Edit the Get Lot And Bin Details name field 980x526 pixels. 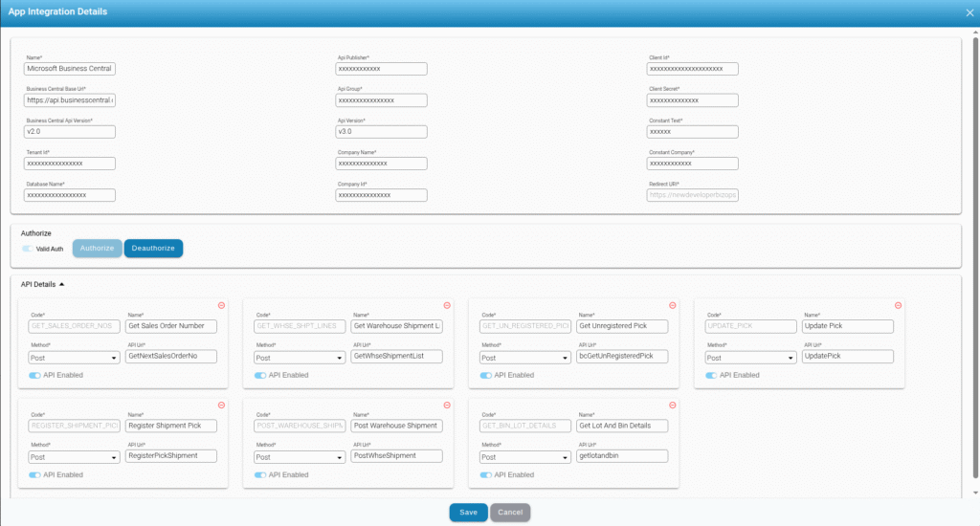click(x=622, y=426)
